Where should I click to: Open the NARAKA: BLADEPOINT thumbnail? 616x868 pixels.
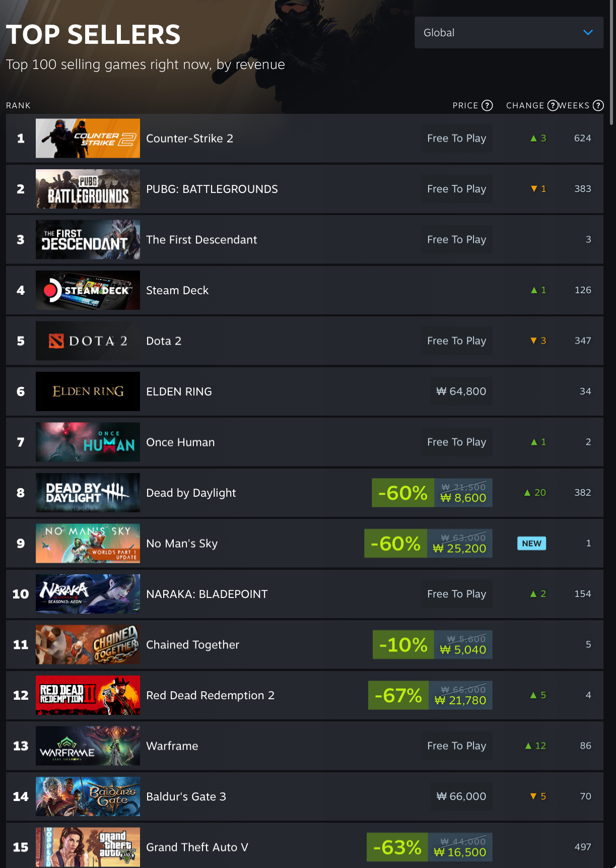coord(88,594)
